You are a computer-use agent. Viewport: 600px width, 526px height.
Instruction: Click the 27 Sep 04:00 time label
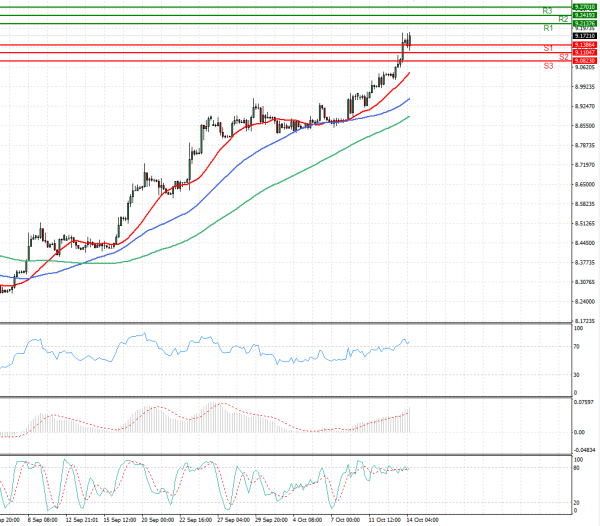point(233,520)
